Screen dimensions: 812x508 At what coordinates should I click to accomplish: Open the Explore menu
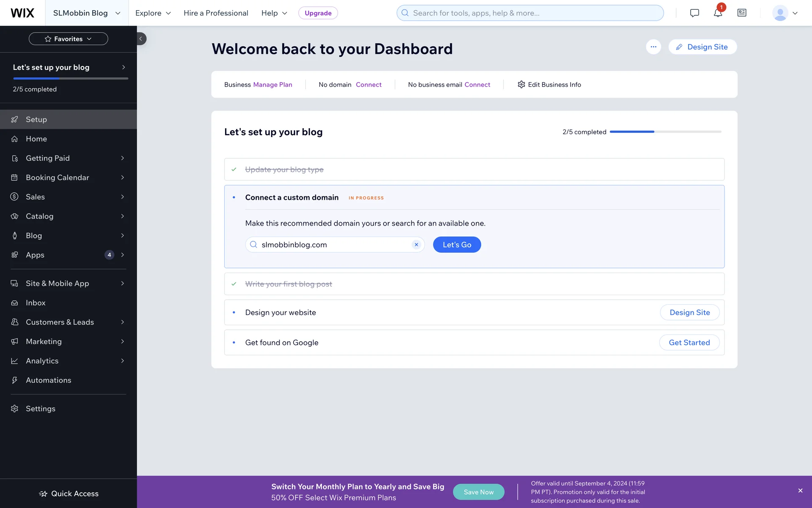(153, 13)
